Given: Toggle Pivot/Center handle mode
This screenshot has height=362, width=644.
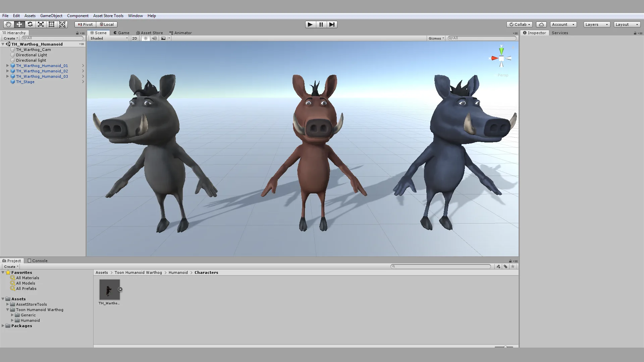Looking at the screenshot, I should (85, 24).
